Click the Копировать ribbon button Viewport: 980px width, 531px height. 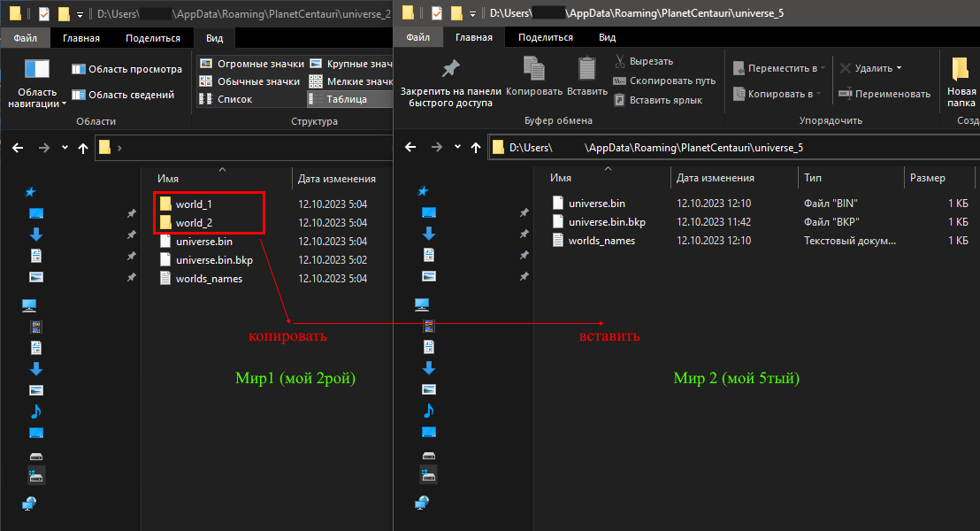coord(533,76)
